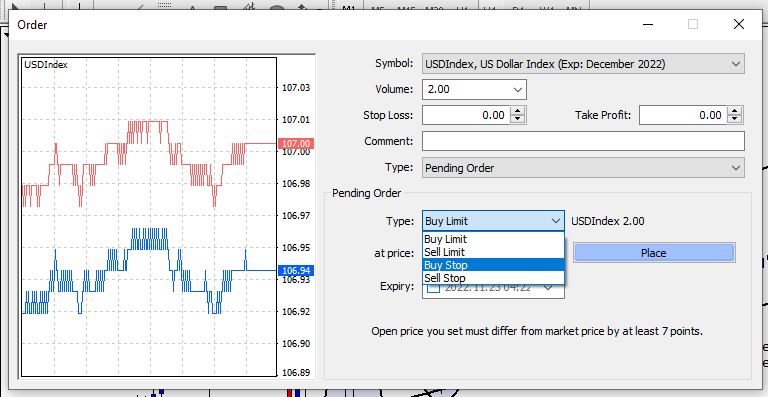768x397 pixels.
Task: Enable the Expiry checkbox
Action: [434, 287]
